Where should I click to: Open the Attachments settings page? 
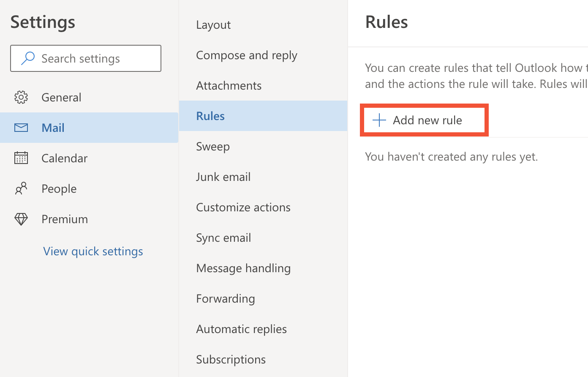click(229, 85)
